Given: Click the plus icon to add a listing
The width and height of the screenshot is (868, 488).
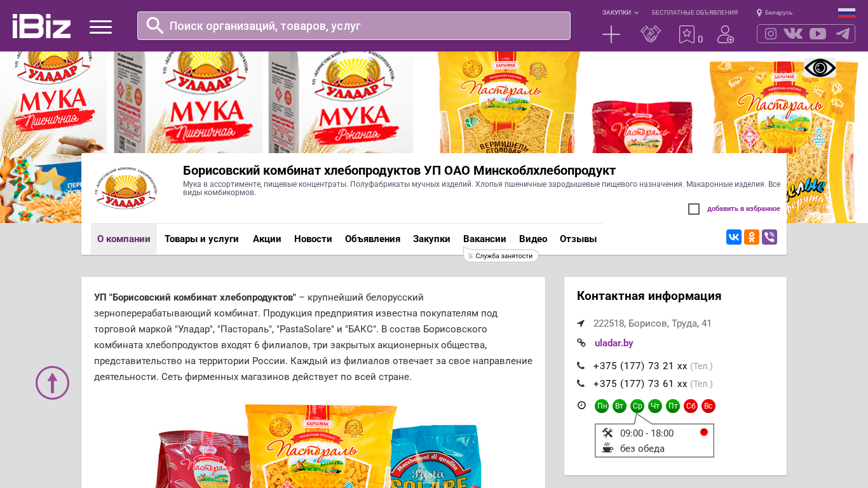Looking at the screenshot, I should click(x=611, y=34).
